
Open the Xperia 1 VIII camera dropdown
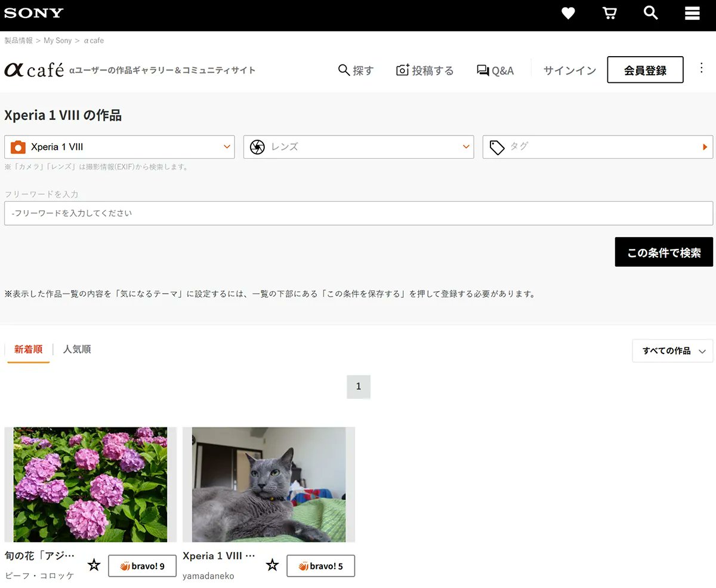[120, 147]
